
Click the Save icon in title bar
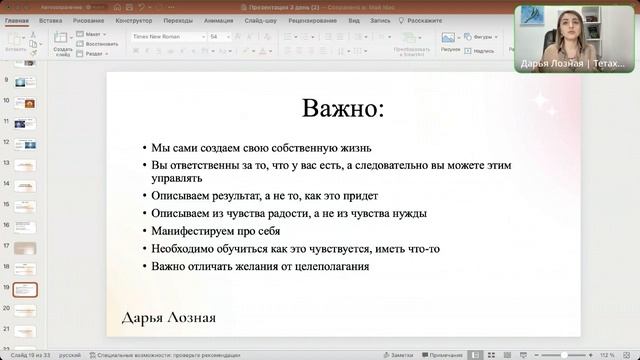point(129,7)
